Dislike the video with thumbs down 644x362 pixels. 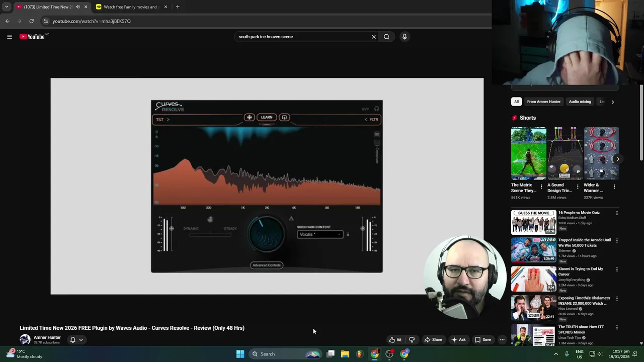(x=412, y=340)
